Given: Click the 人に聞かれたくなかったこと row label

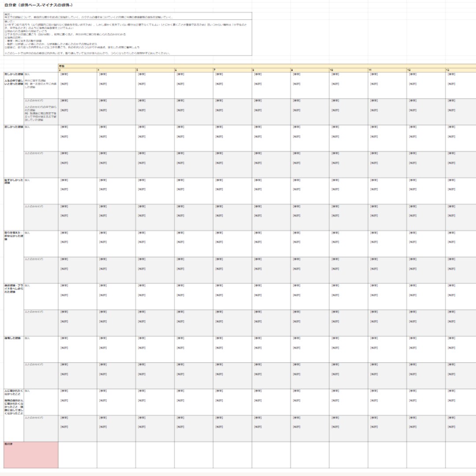Looking at the screenshot, I should tap(14, 392).
